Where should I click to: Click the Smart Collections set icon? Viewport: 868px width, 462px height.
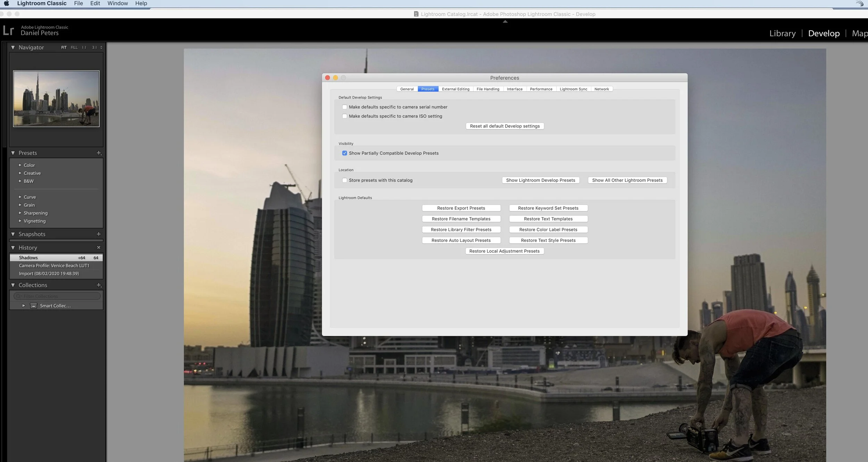[34, 306]
